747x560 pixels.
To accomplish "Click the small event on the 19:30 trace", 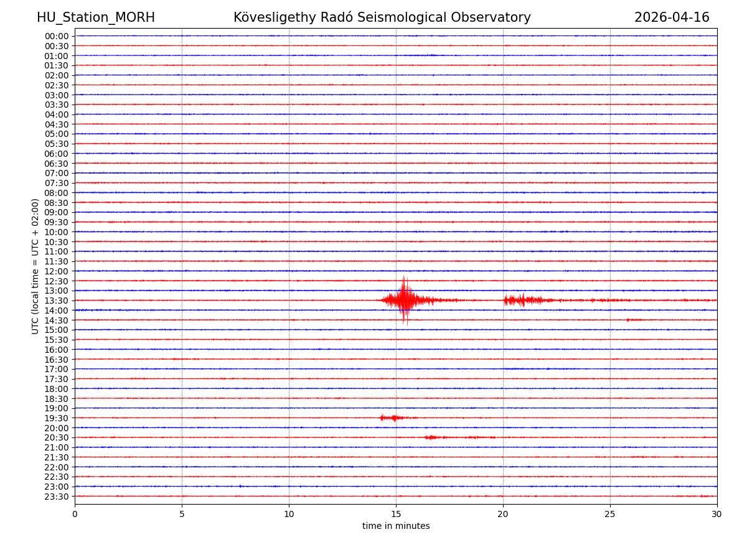I will pyautogui.click(x=392, y=418).
